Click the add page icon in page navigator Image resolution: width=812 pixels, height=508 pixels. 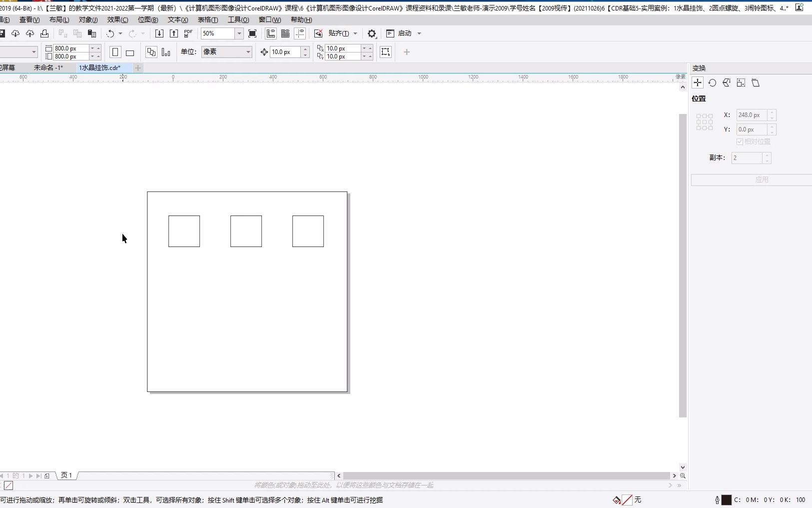tap(47, 476)
